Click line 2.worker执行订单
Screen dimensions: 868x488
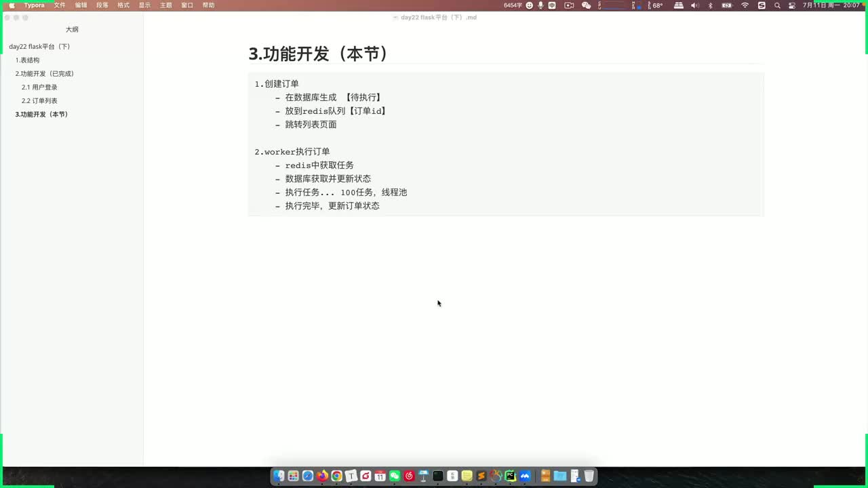click(292, 152)
